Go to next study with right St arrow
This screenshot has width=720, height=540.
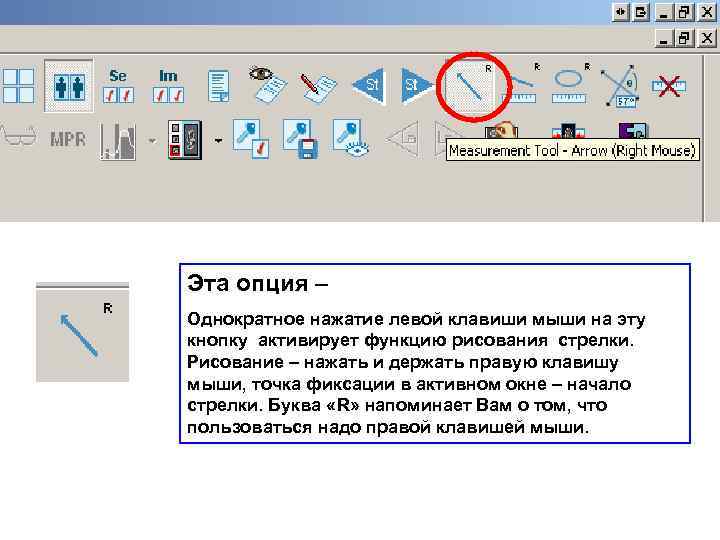pos(416,85)
